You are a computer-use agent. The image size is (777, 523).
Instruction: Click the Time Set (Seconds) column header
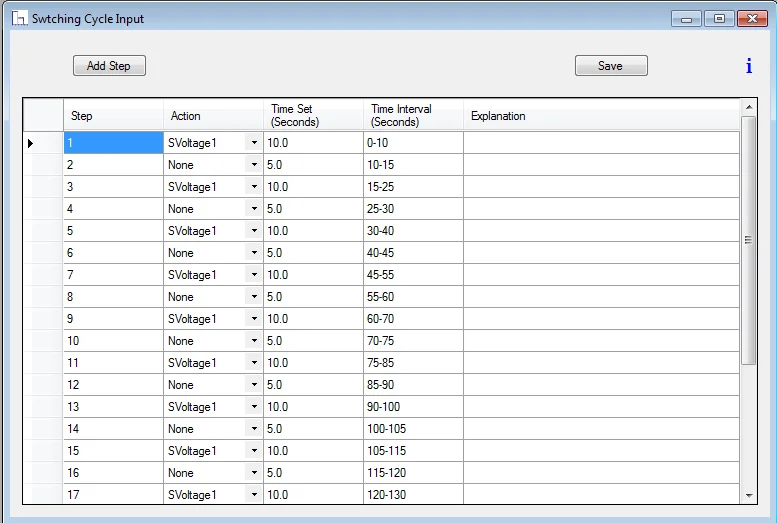pos(313,116)
